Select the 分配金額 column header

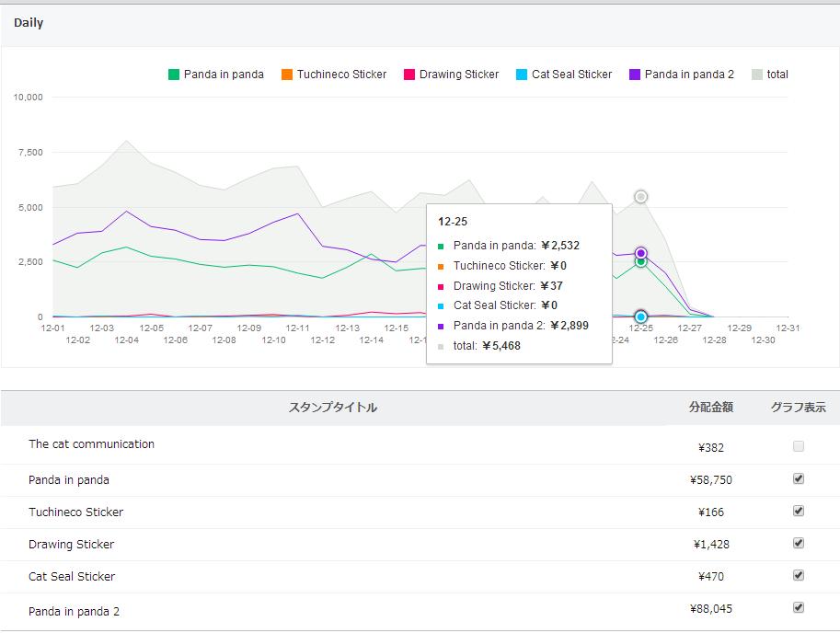click(711, 408)
